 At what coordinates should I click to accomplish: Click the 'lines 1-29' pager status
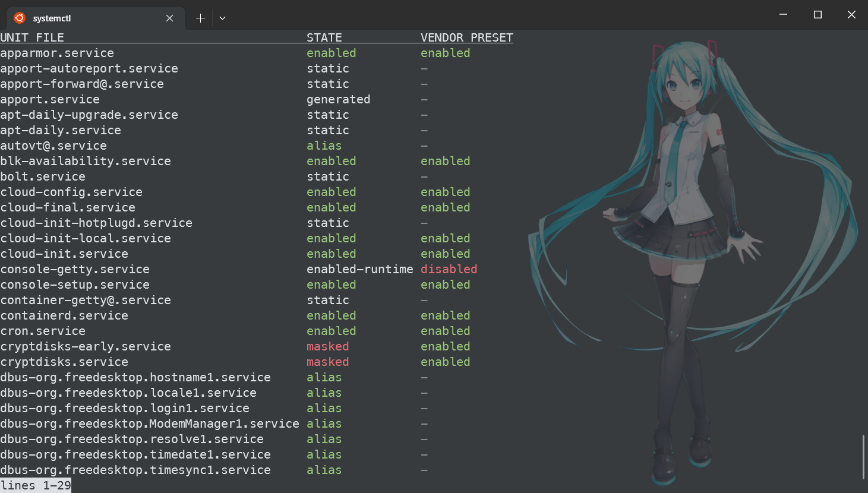click(x=36, y=485)
